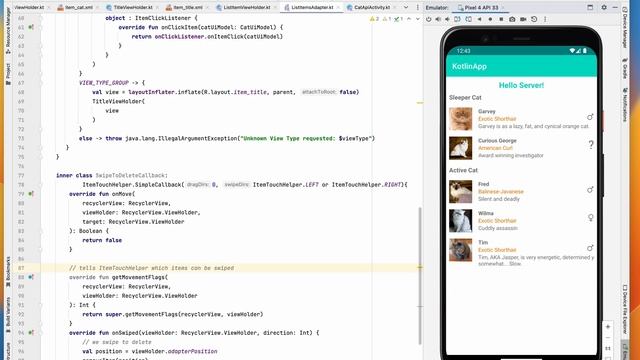Tap the question mark icon on Curious George
The image size is (640, 360).
point(591,145)
